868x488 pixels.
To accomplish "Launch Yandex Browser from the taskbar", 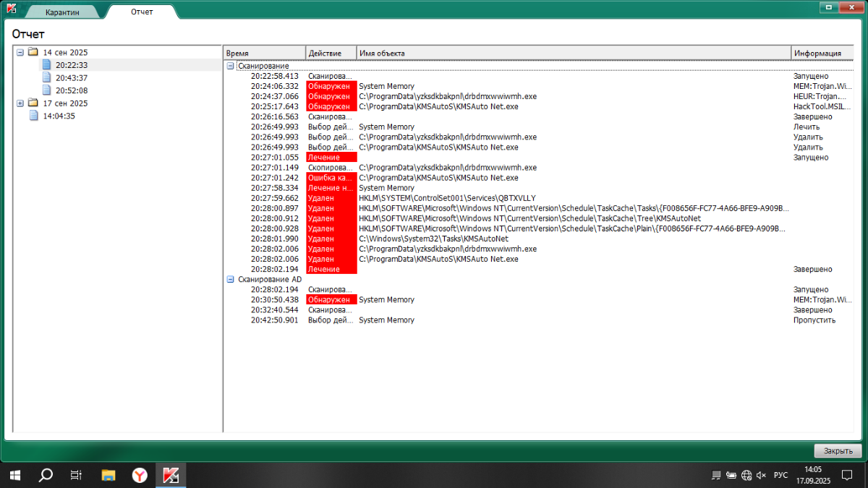I will pyautogui.click(x=140, y=475).
